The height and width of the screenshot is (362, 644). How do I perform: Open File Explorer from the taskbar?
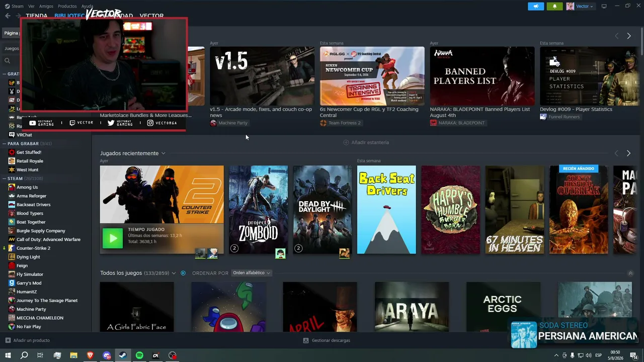[x=73, y=355]
